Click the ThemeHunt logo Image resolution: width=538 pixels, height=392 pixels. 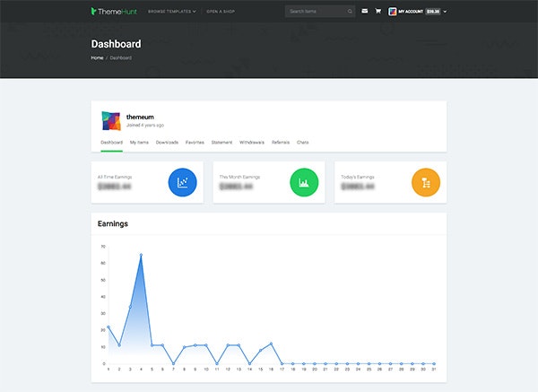[114, 12]
